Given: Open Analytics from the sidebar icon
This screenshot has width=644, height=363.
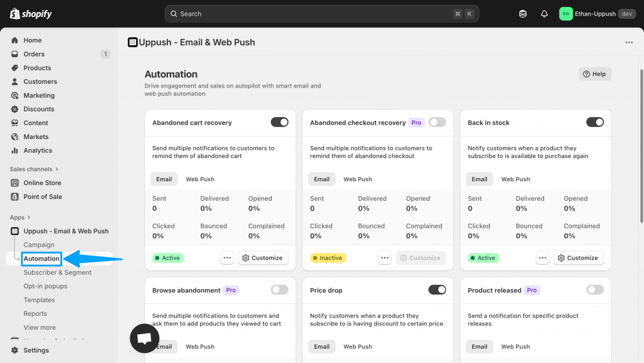Looking at the screenshot, I should (x=15, y=150).
